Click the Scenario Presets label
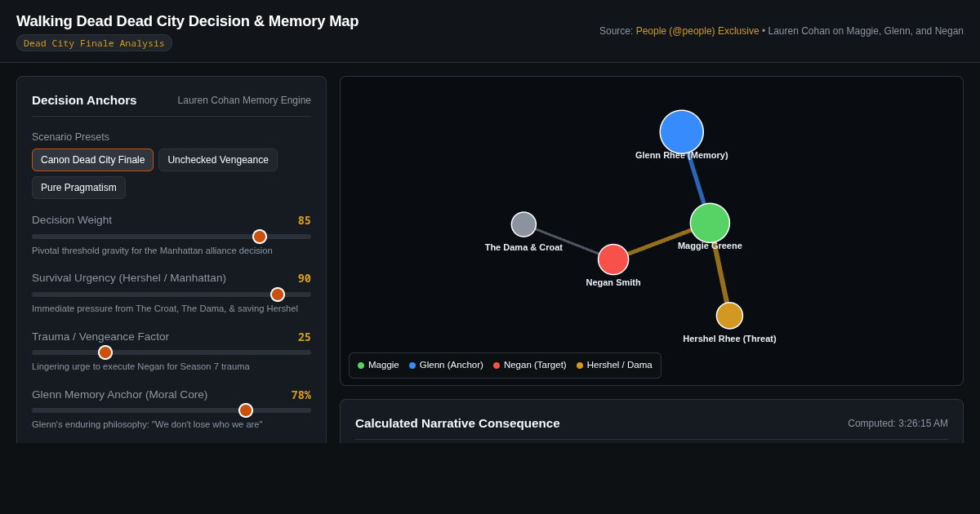The image size is (980, 514). [70, 137]
